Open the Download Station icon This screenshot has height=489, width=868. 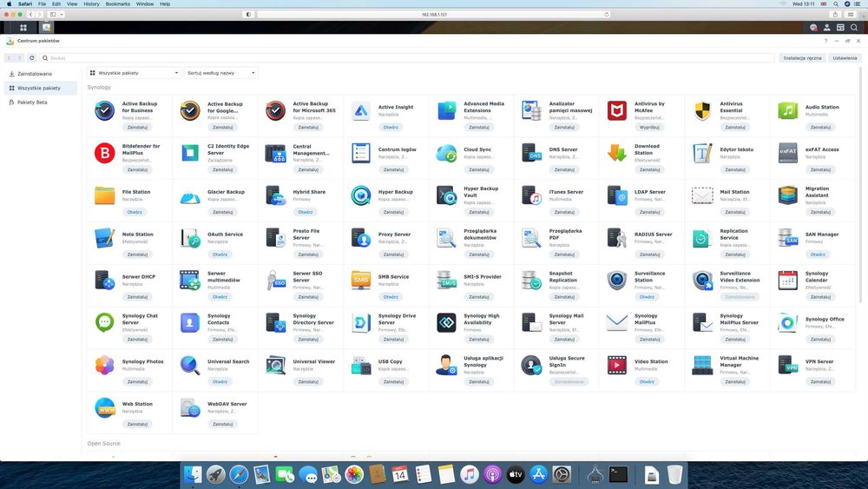pyautogui.click(x=616, y=153)
